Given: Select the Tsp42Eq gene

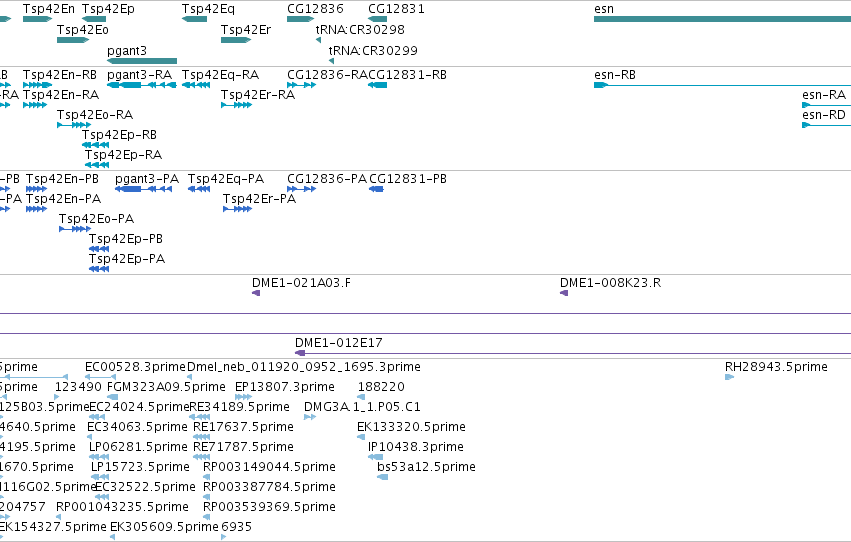Looking at the screenshot, I should point(194,19).
